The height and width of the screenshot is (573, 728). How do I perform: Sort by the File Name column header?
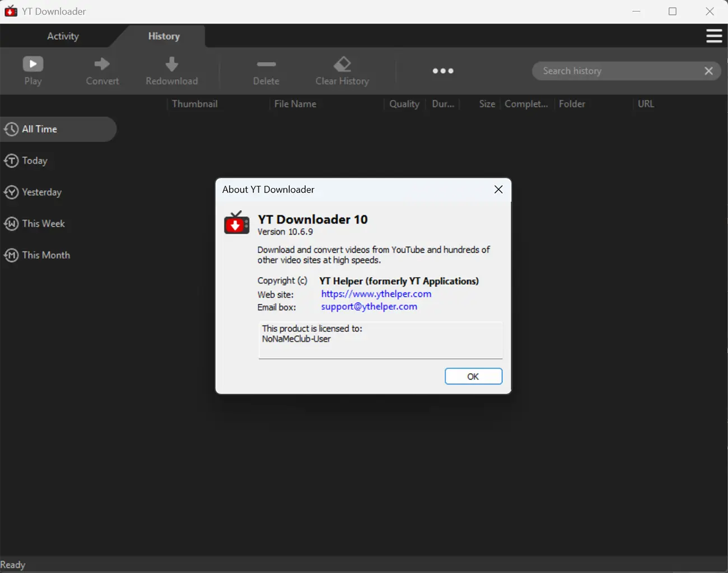click(x=295, y=104)
